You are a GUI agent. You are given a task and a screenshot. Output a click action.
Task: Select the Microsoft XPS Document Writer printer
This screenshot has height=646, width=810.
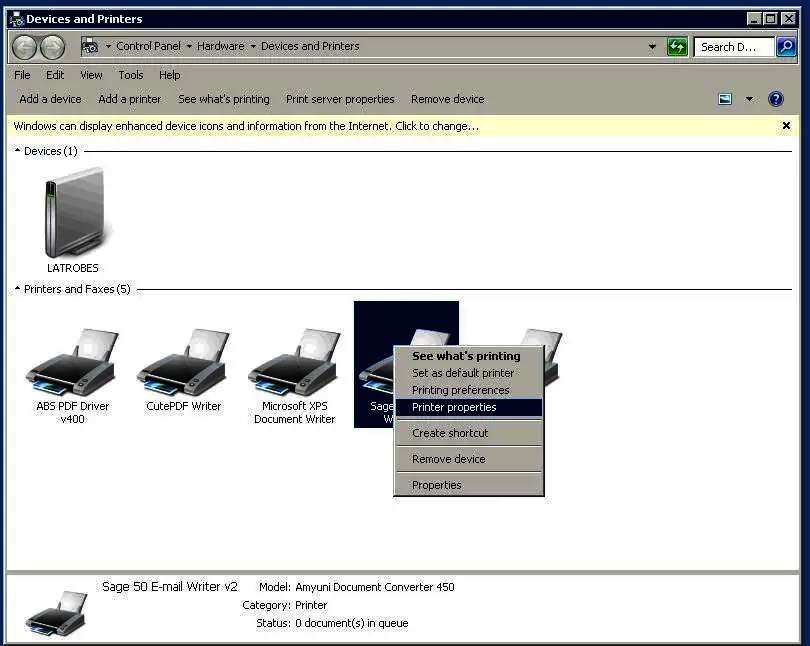[x=294, y=376]
